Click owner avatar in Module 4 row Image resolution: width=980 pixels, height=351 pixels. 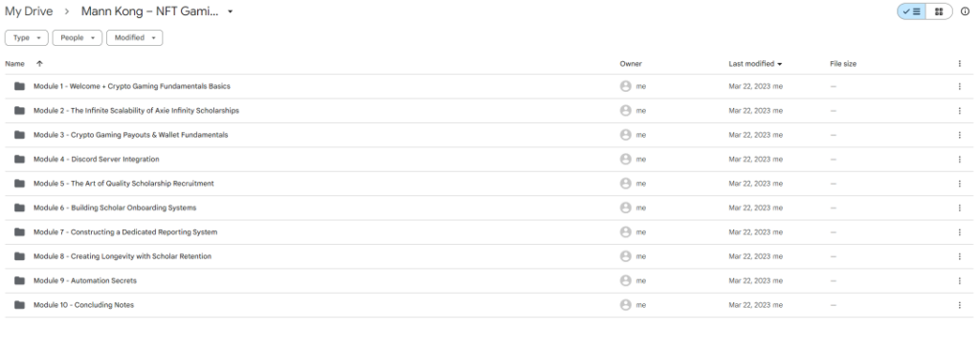[625, 160]
